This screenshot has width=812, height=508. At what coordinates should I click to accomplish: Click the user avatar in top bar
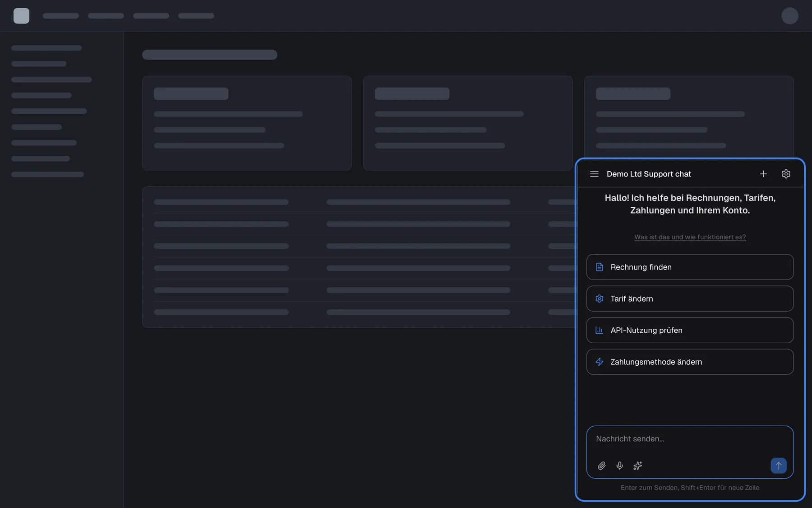pos(790,16)
